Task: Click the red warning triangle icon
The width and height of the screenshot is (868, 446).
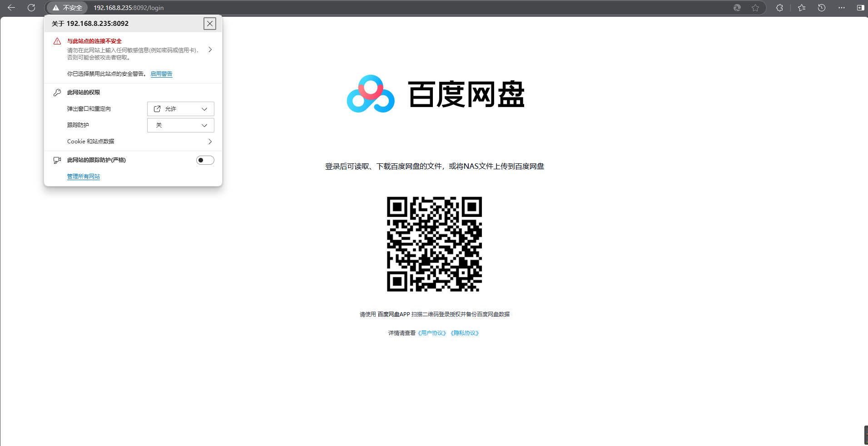Action: pyautogui.click(x=57, y=41)
